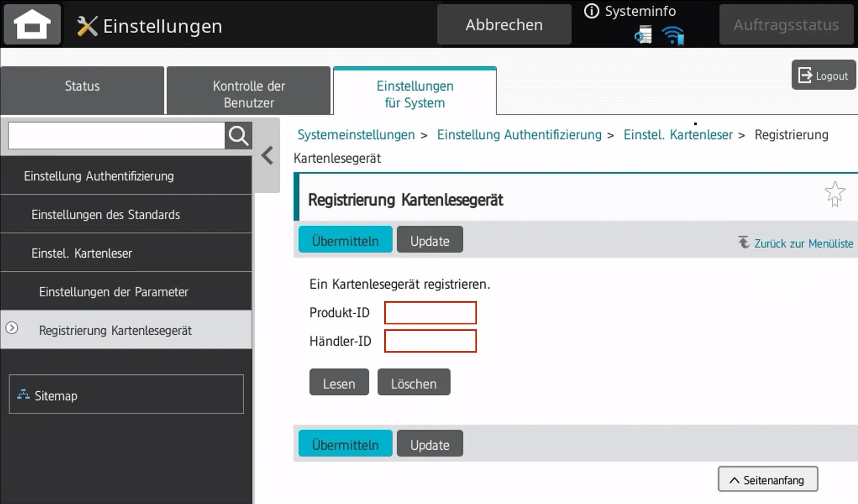Image resolution: width=858 pixels, height=504 pixels.
Task: Add page to favorites with star icon
Action: (834, 194)
